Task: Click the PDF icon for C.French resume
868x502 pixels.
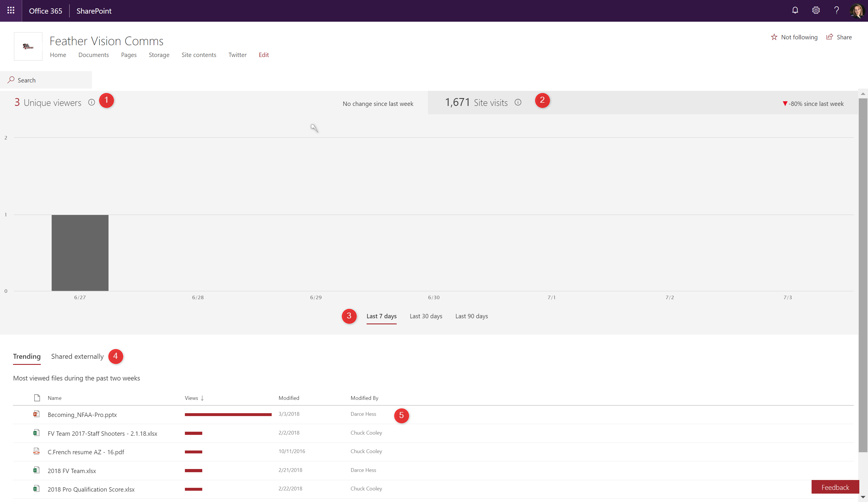Action: pyautogui.click(x=36, y=451)
